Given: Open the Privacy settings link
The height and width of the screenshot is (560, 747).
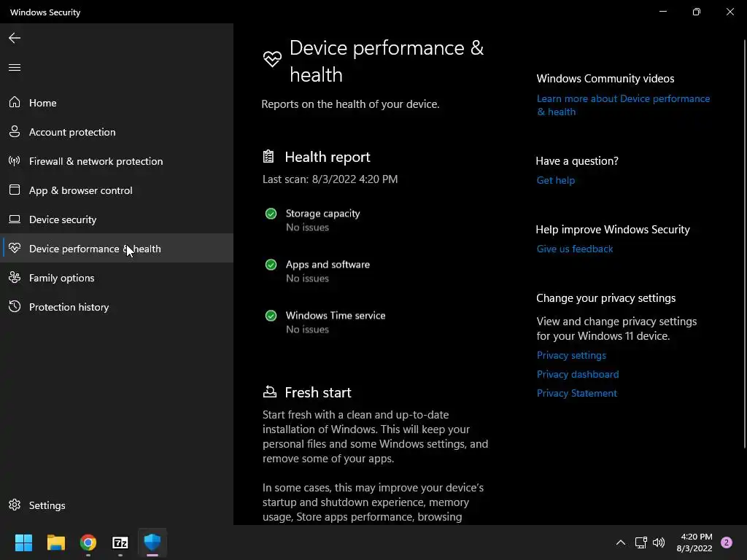Looking at the screenshot, I should click(571, 355).
